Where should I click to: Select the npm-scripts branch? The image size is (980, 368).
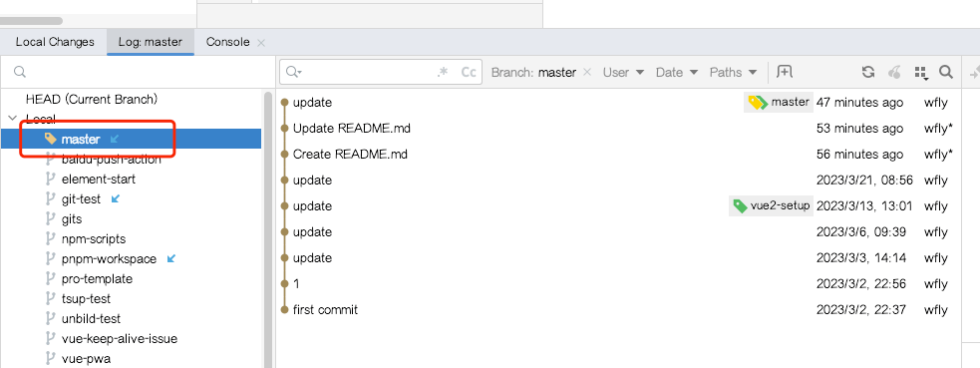[94, 238]
